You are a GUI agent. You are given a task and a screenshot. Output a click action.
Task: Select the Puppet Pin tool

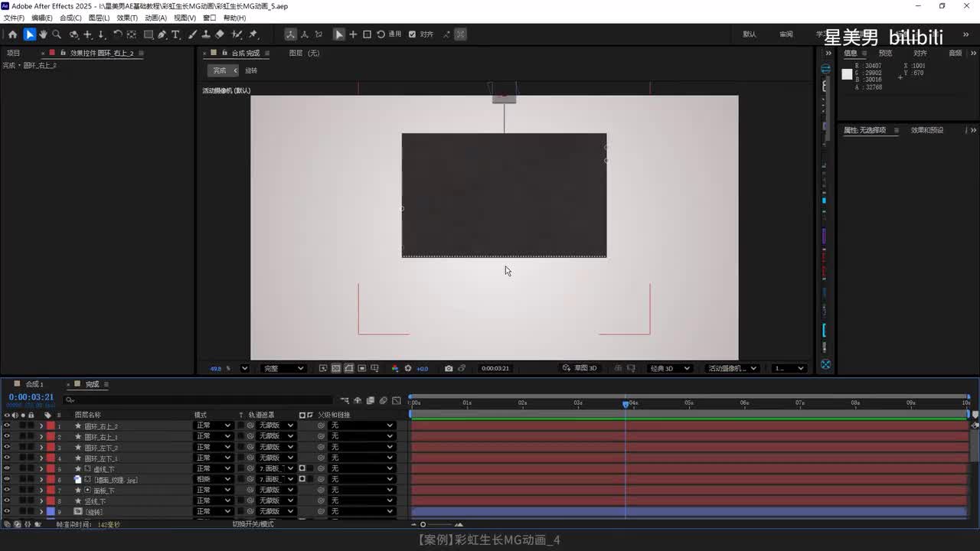tap(253, 34)
